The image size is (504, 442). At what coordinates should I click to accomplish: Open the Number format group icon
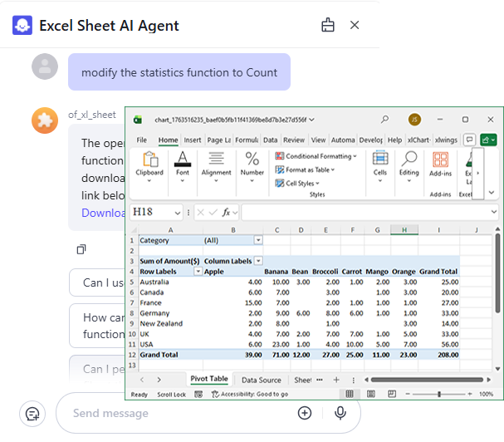(252, 165)
